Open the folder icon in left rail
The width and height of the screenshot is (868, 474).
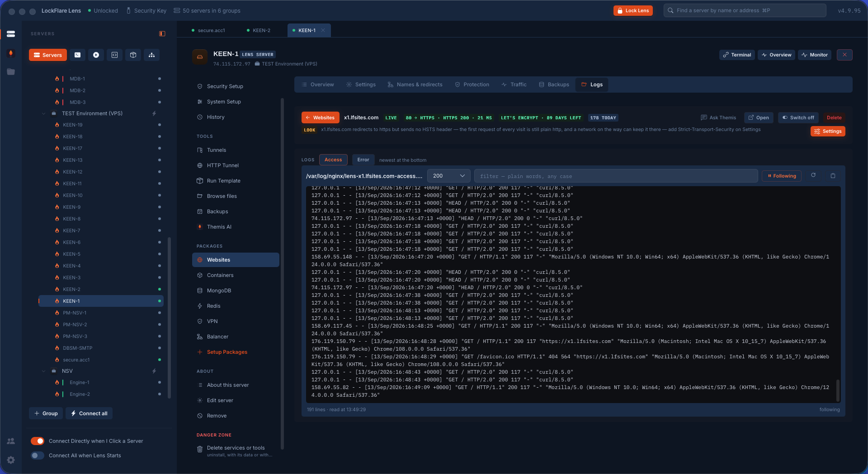[x=11, y=72]
